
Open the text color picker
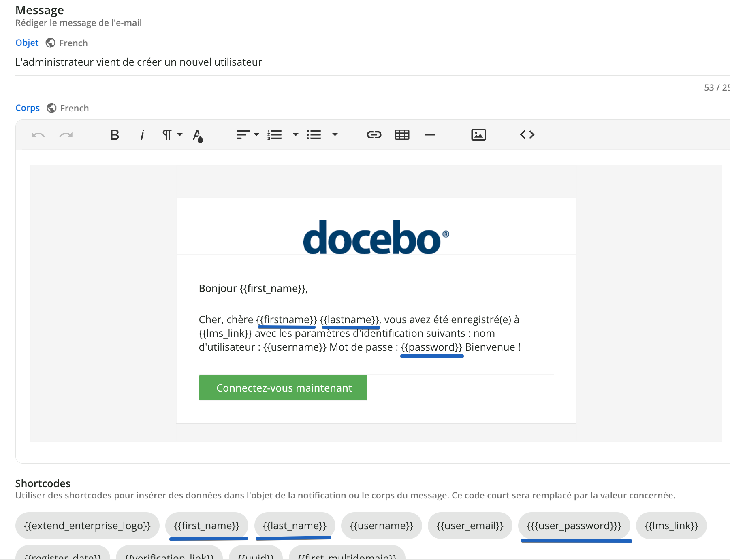pyautogui.click(x=198, y=135)
